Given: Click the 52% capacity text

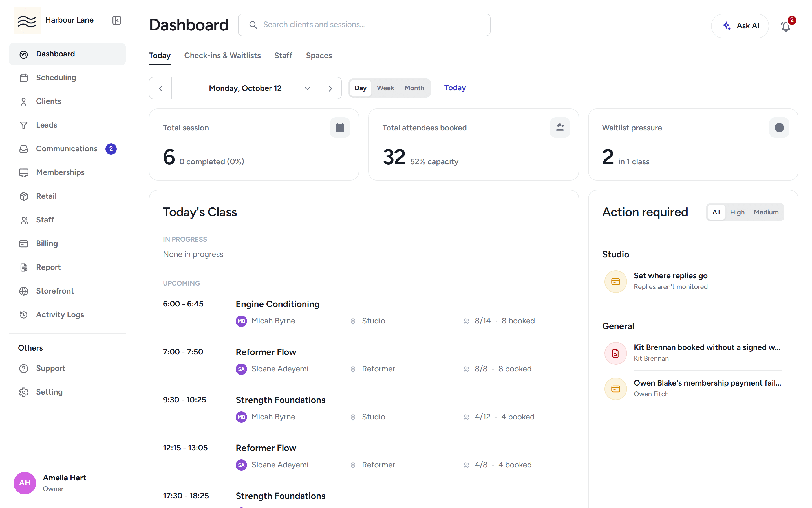Looking at the screenshot, I should 434,162.
